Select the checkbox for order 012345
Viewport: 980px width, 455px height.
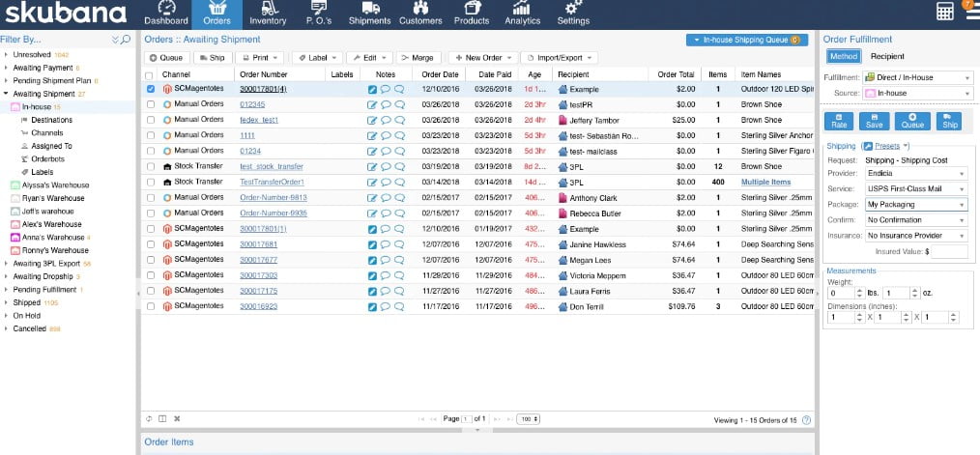150,104
